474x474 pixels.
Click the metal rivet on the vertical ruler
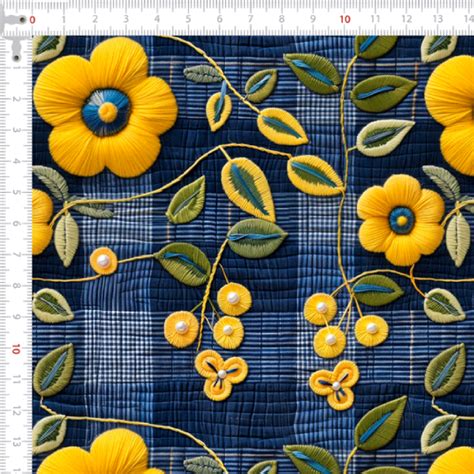click(16, 58)
